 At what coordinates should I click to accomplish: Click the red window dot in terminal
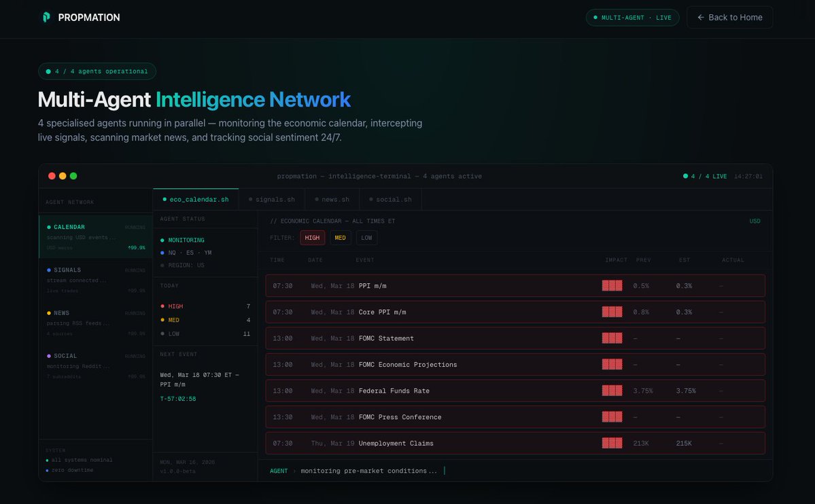(52, 176)
